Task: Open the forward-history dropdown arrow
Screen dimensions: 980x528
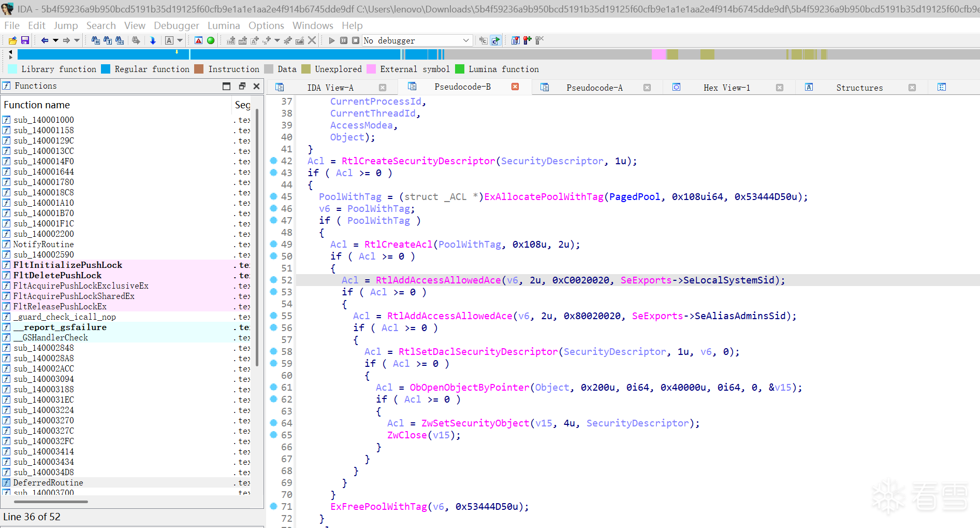Action: (77, 40)
